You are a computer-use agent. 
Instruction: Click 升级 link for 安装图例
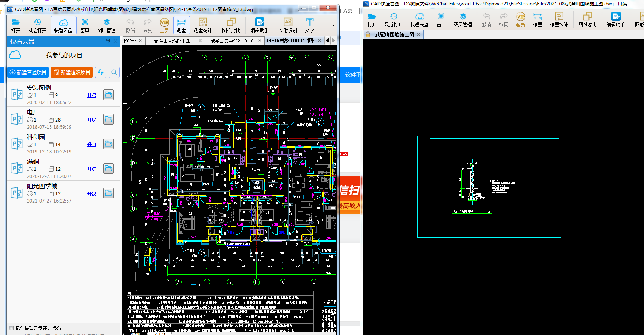coord(92,95)
